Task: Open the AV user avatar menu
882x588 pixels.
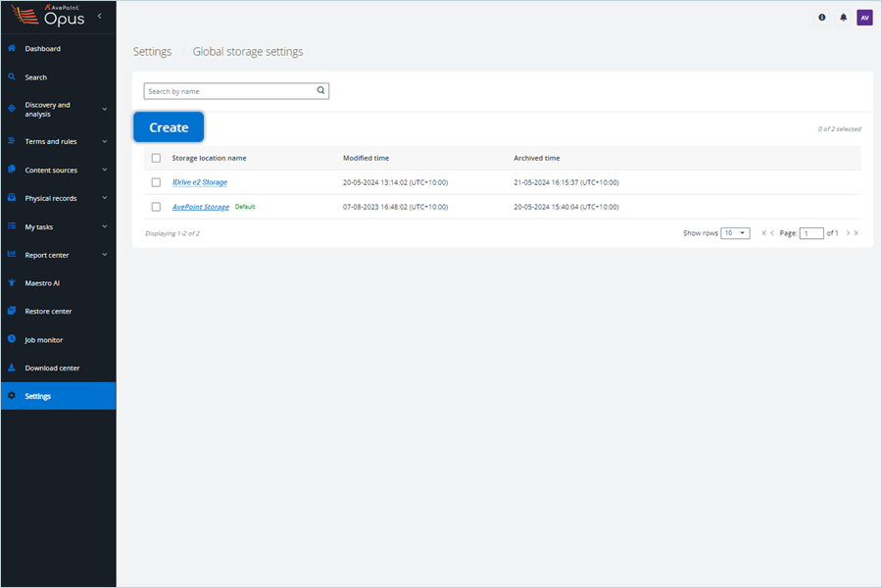Action: 864,18
